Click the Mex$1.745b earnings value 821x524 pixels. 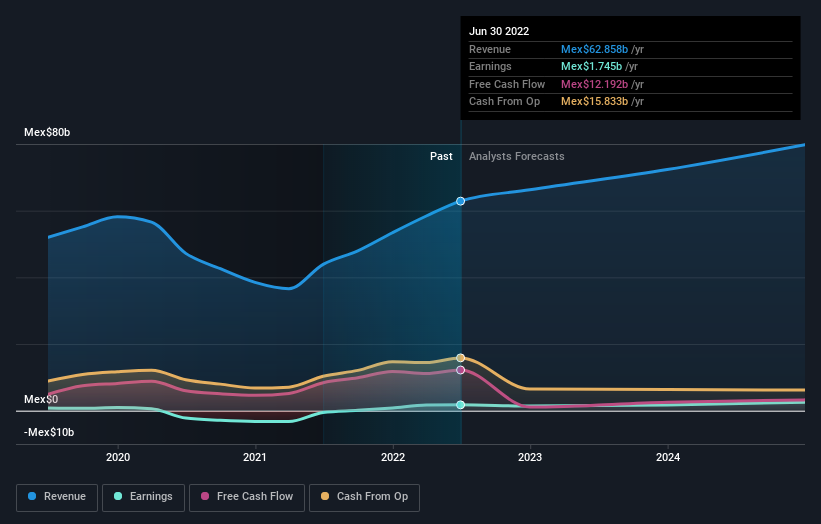pos(592,66)
